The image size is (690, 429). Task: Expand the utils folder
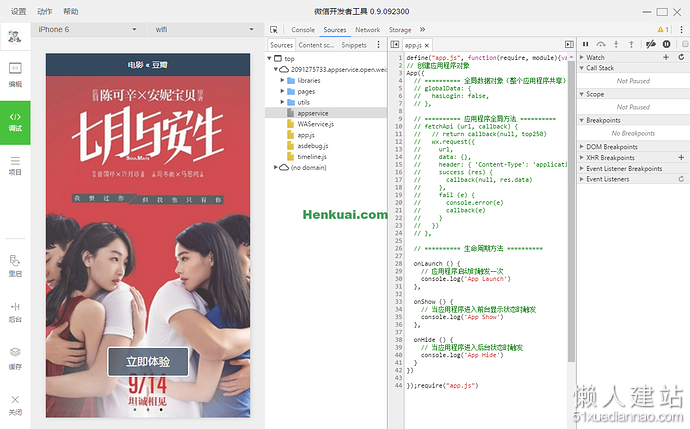(283, 102)
